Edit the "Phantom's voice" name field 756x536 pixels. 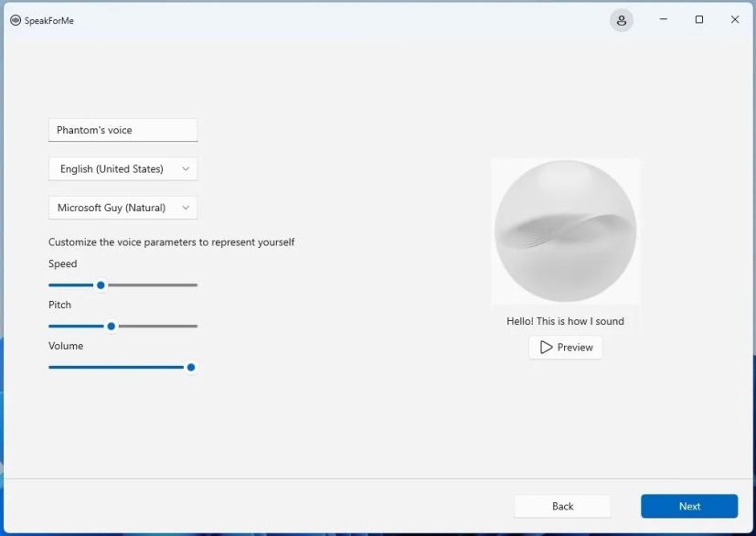[122, 130]
